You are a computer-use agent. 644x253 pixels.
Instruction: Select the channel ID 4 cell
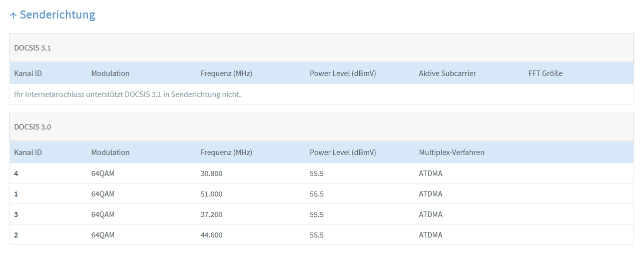(17, 173)
